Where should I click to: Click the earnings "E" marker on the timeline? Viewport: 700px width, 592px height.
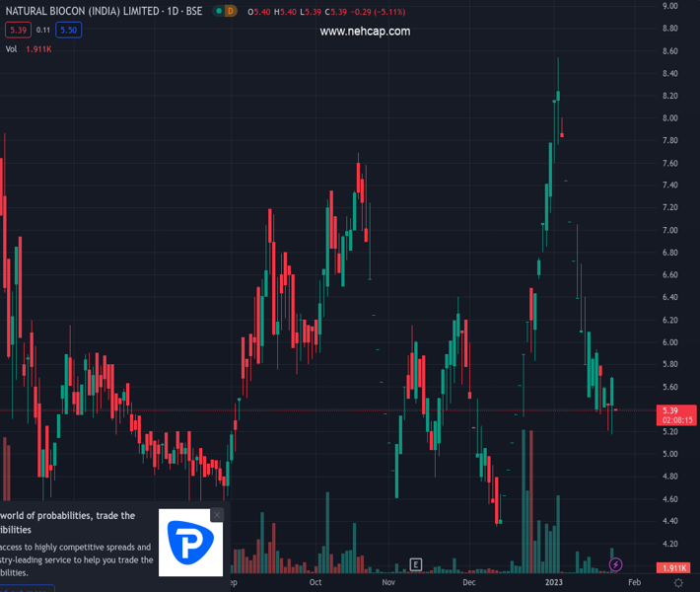(416, 564)
